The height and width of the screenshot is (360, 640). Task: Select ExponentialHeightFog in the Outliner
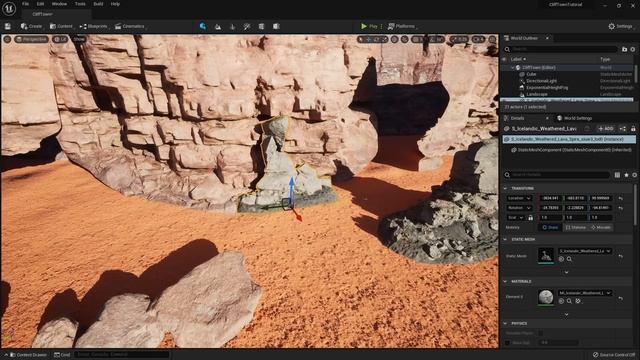pyautogui.click(x=547, y=87)
